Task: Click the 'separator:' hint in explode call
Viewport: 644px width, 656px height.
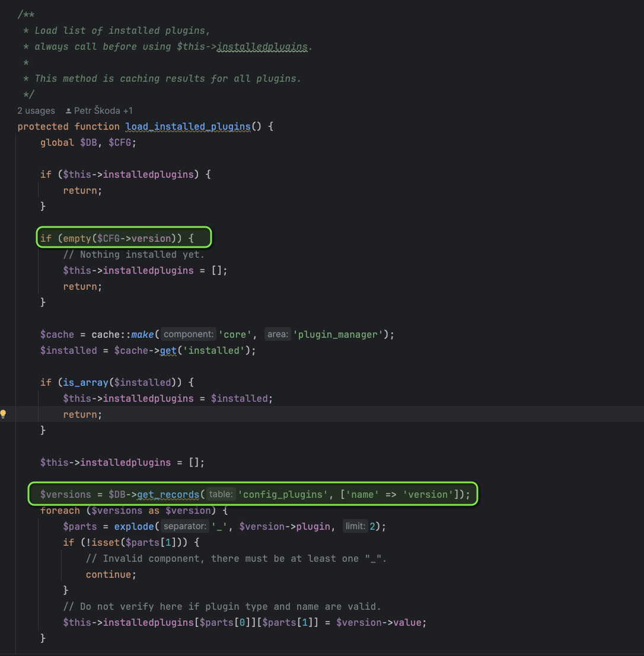Action: point(184,526)
